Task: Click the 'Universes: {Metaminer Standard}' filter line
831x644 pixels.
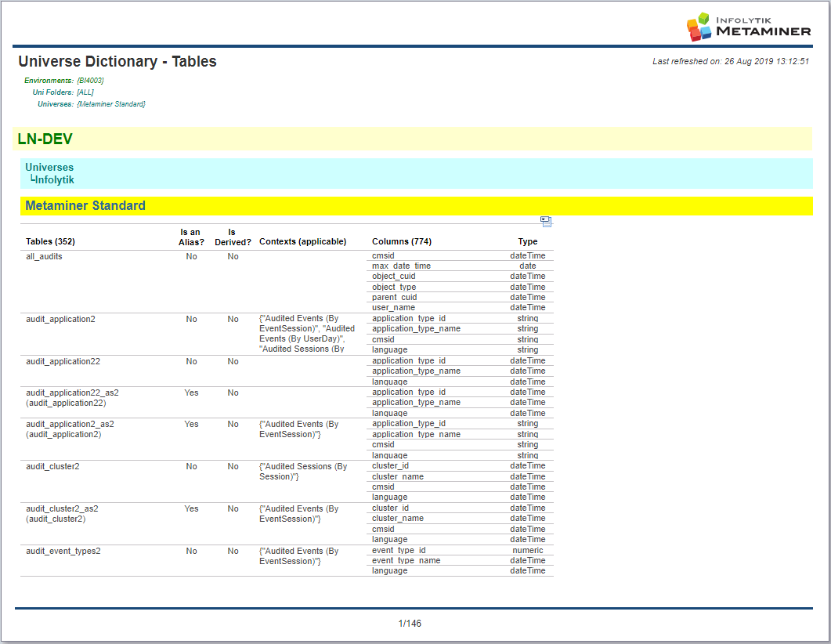Action: 91,104
